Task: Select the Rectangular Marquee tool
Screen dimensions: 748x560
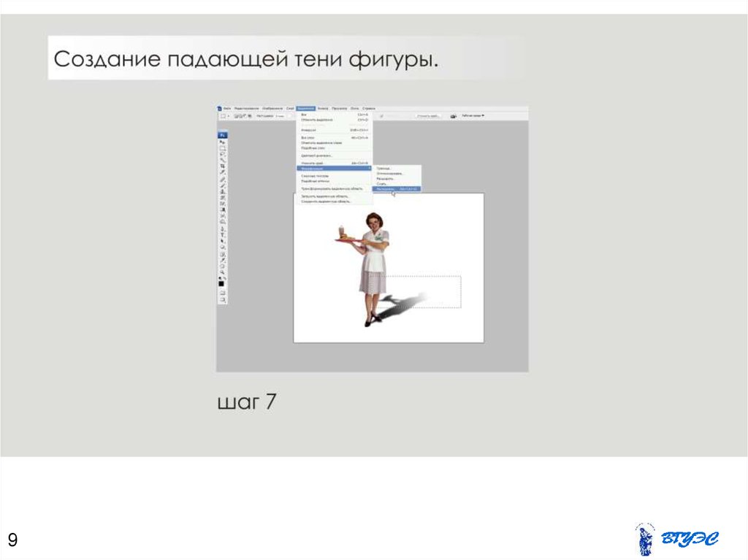Action: pyautogui.click(x=222, y=148)
